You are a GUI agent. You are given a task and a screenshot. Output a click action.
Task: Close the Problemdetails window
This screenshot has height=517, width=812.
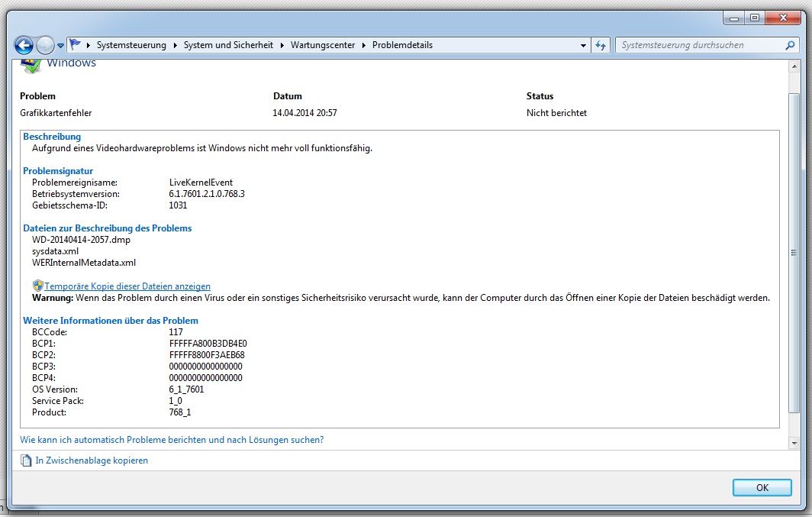tap(784, 18)
